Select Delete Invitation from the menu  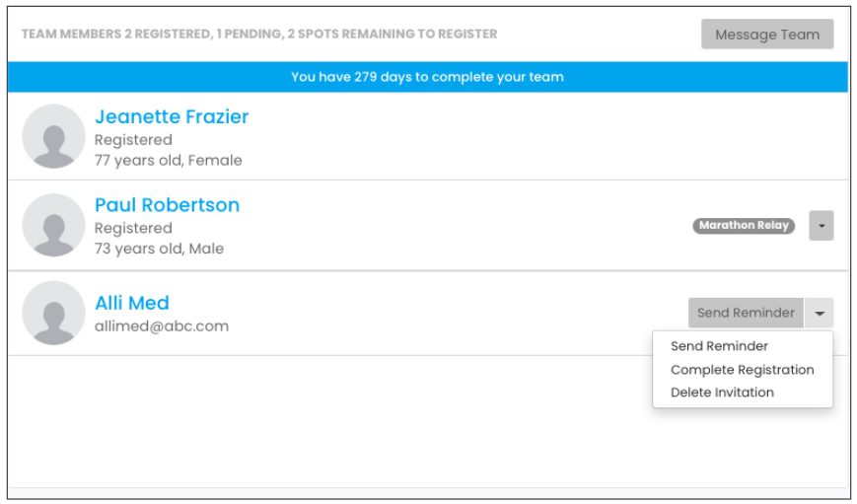pyautogui.click(x=722, y=393)
